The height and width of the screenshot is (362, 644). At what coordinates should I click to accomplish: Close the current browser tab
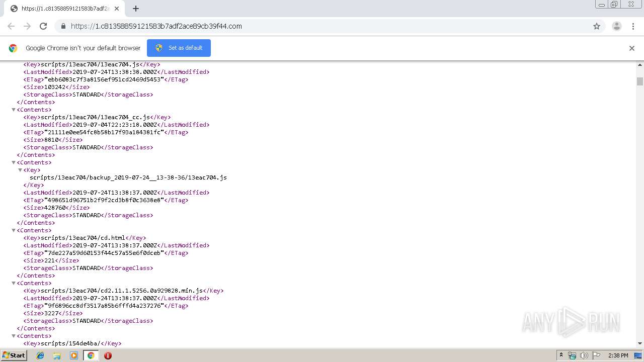point(117,9)
